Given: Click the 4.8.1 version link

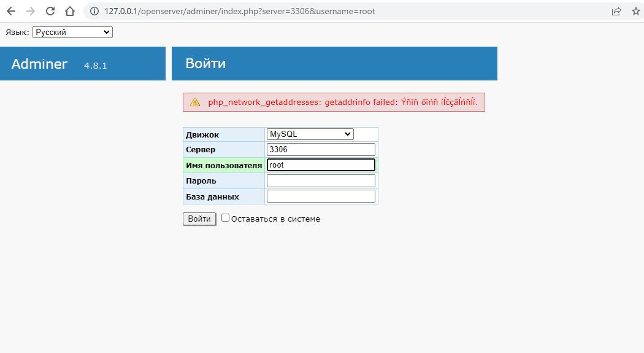Looking at the screenshot, I should point(95,65).
